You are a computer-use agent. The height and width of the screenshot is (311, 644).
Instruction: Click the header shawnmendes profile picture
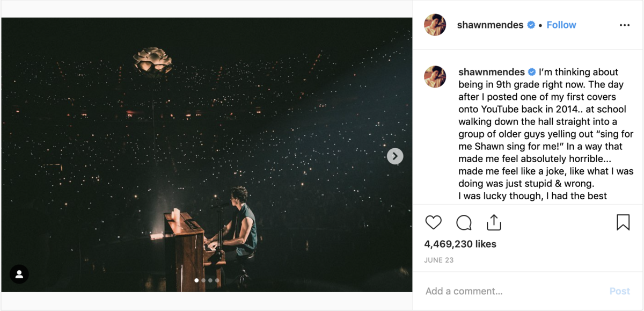click(x=435, y=25)
